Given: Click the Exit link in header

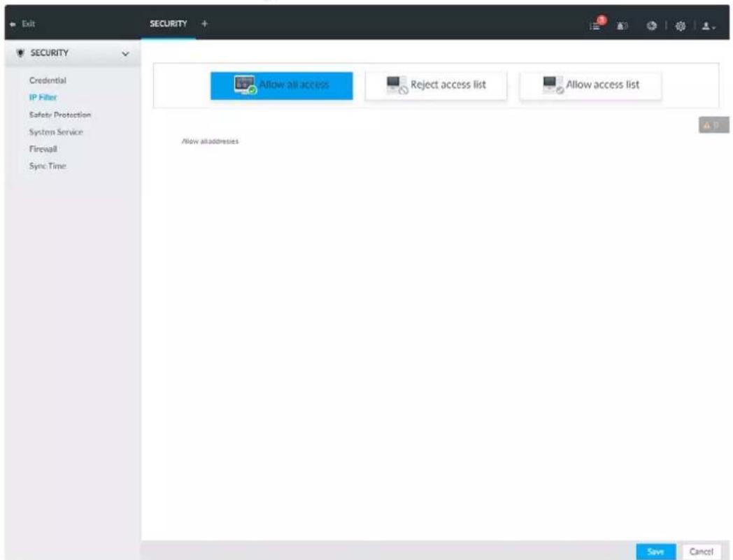Looking at the screenshot, I should tap(28, 24).
